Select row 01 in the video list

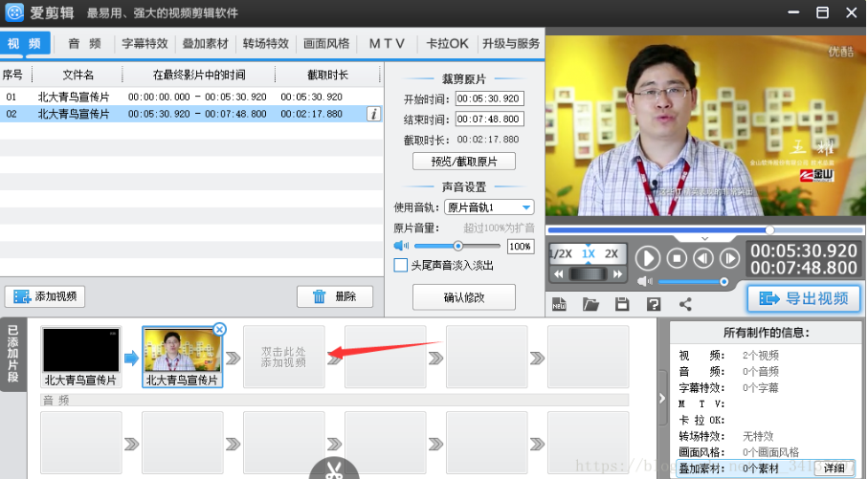[191, 97]
